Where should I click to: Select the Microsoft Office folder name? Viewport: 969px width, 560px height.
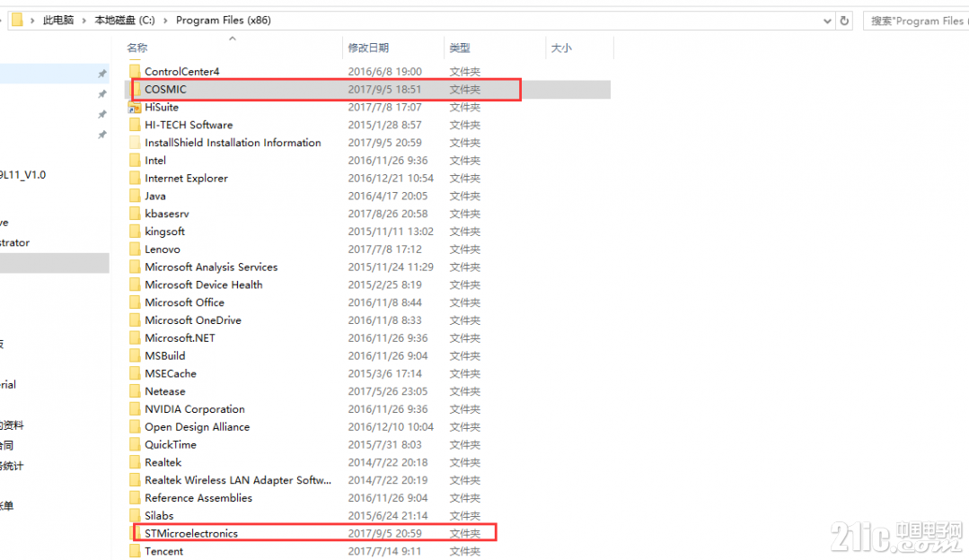(x=184, y=302)
